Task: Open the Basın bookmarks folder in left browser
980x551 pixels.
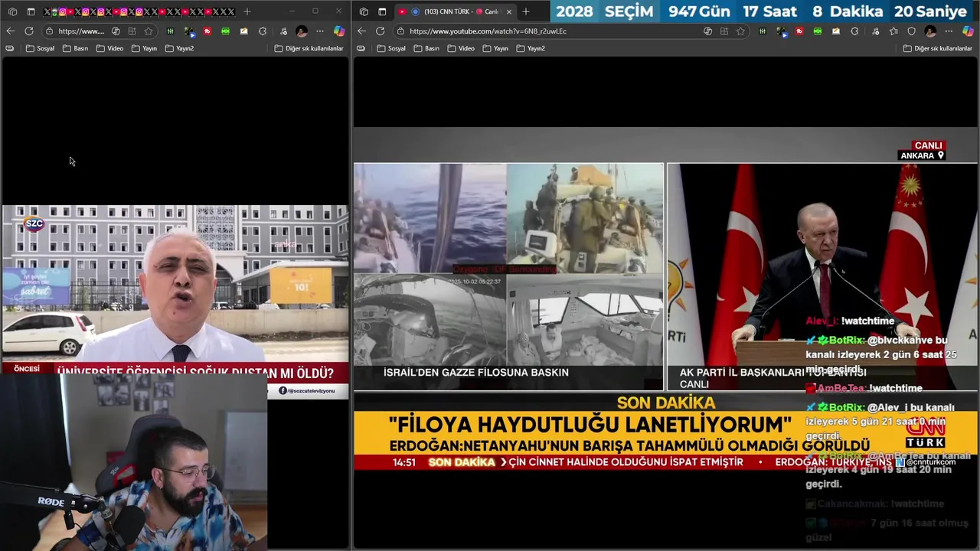Action: [76, 48]
